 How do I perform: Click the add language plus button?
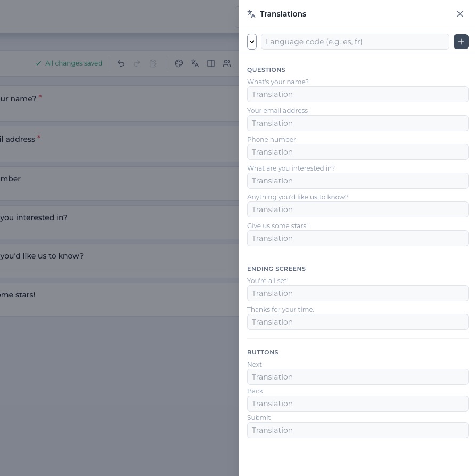click(461, 42)
